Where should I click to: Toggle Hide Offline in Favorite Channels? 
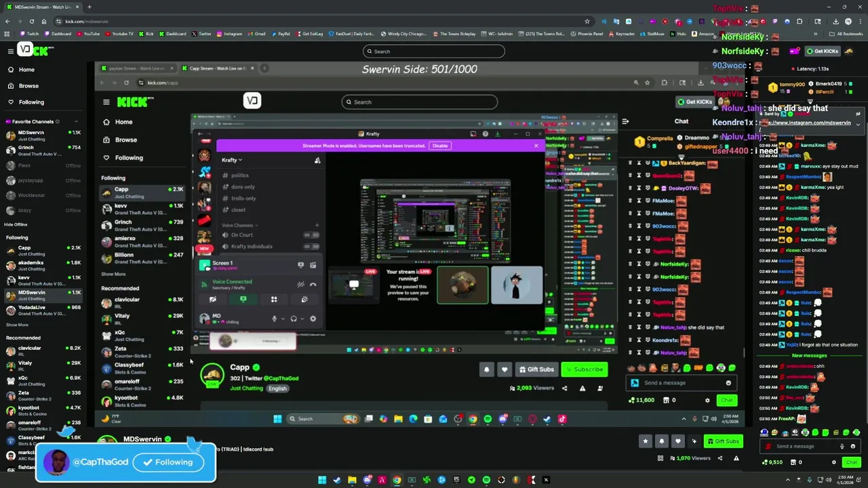[x=16, y=224]
